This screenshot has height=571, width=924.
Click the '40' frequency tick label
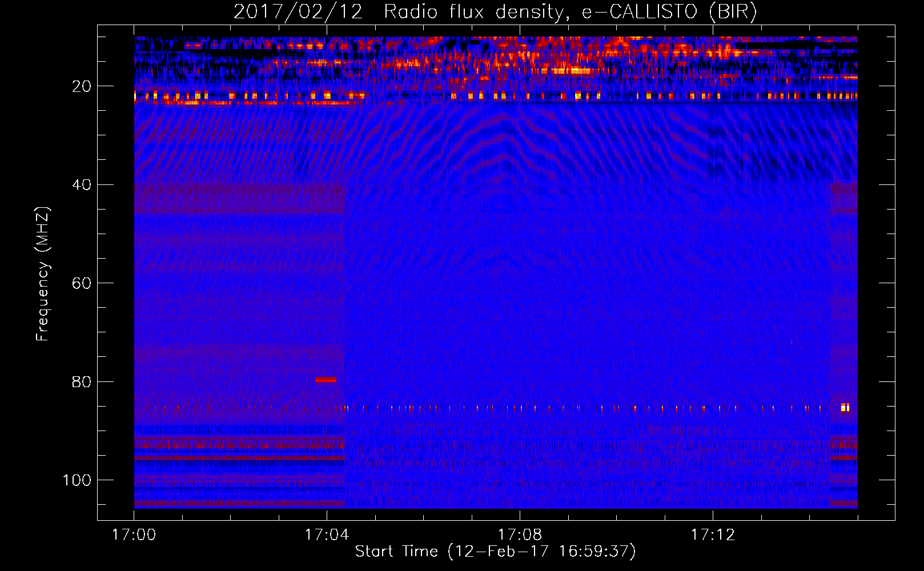coord(82,185)
